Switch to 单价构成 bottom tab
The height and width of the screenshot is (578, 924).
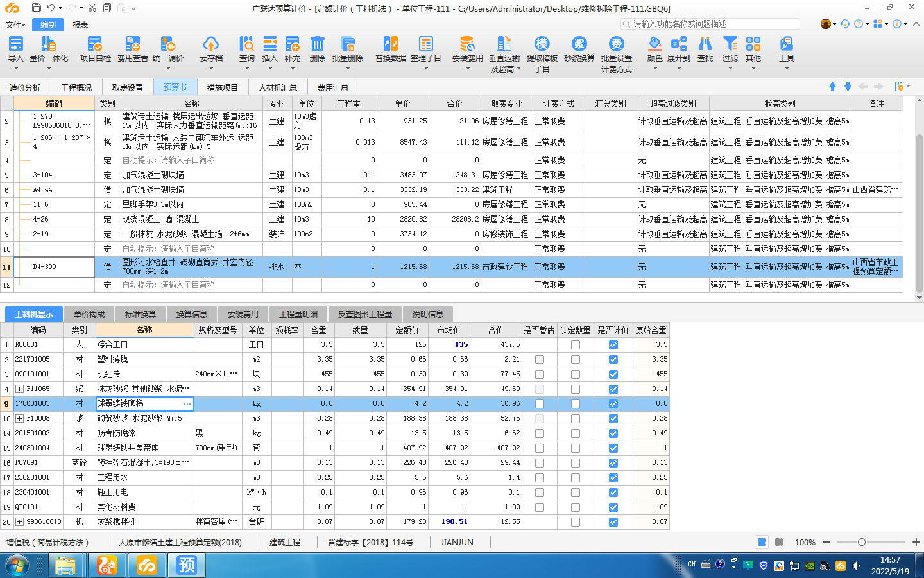89,314
